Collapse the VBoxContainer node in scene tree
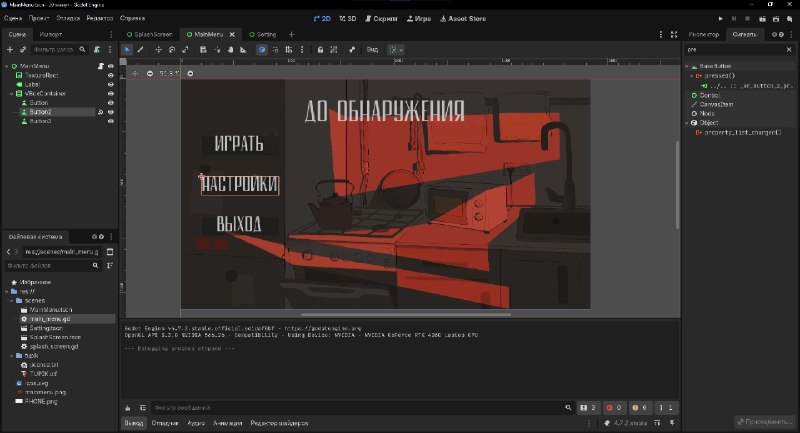The width and height of the screenshot is (800, 433). click(x=12, y=94)
